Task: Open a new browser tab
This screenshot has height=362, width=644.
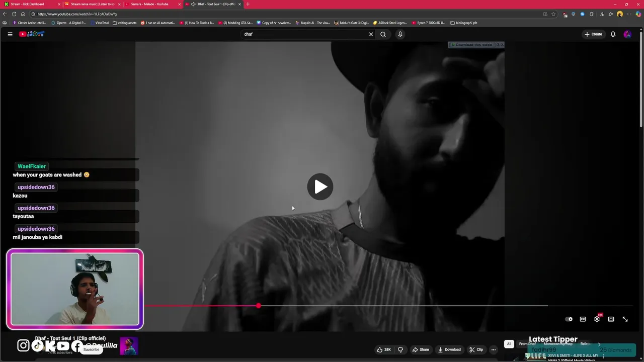Action: pos(248,4)
